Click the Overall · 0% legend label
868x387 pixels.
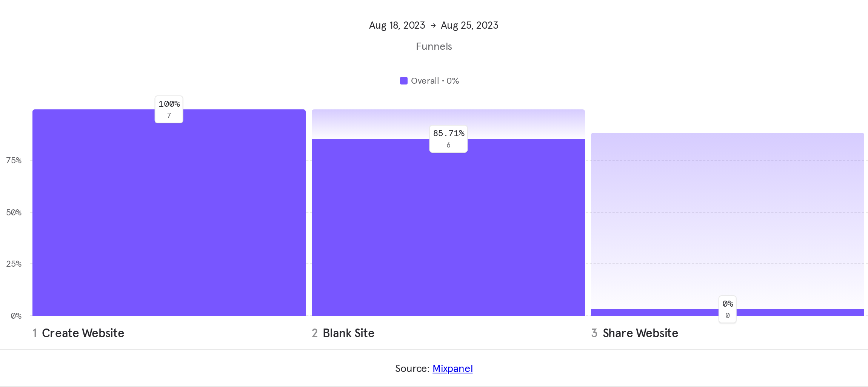pyautogui.click(x=435, y=81)
